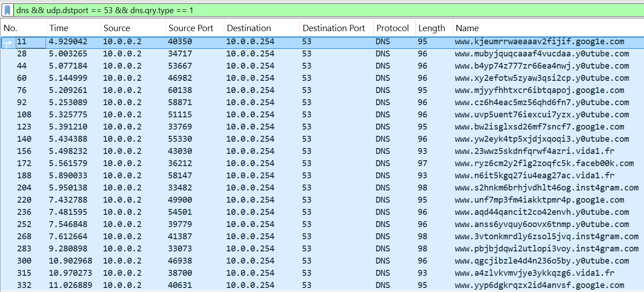Image resolution: width=644 pixels, height=292 pixels.
Task: Select row with source port 54501
Action: pyautogui.click(x=322, y=212)
